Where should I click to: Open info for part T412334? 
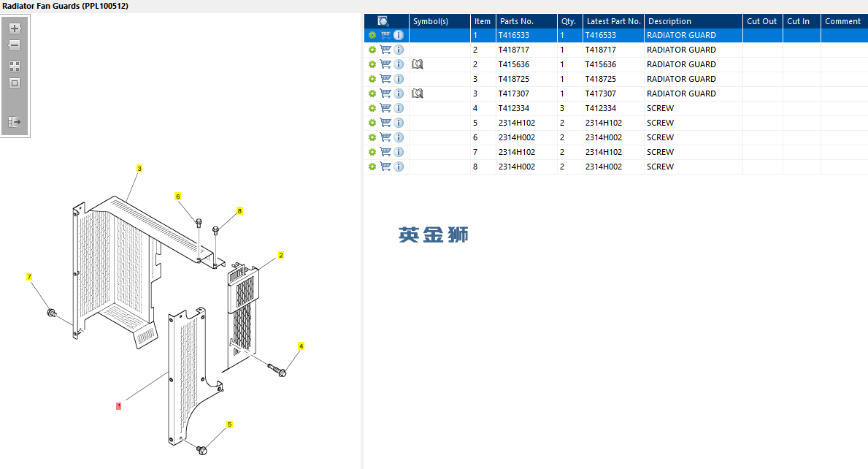click(399, 108)
